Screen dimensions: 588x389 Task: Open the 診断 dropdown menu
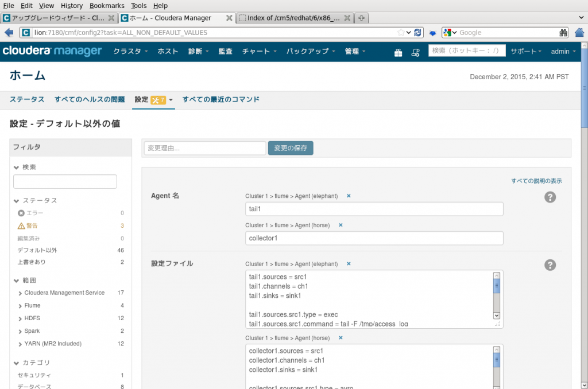coord(198,51)
